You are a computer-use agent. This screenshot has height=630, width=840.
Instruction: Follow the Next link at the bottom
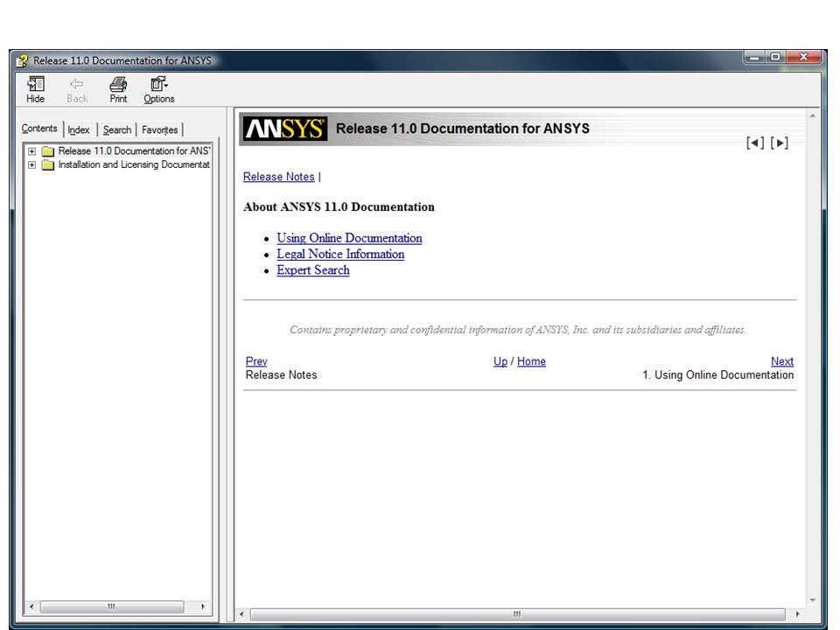782,361
